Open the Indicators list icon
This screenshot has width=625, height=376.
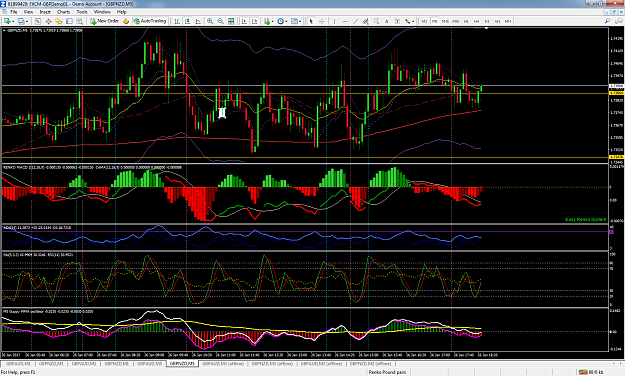pos(267,21)
